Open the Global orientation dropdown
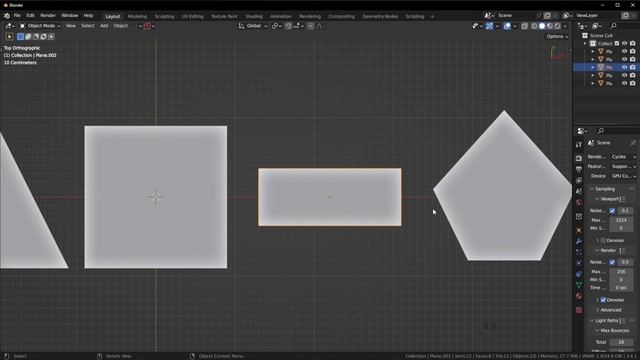Image resolution: width=640 pixels, height=360 pixels. (253, 26)
